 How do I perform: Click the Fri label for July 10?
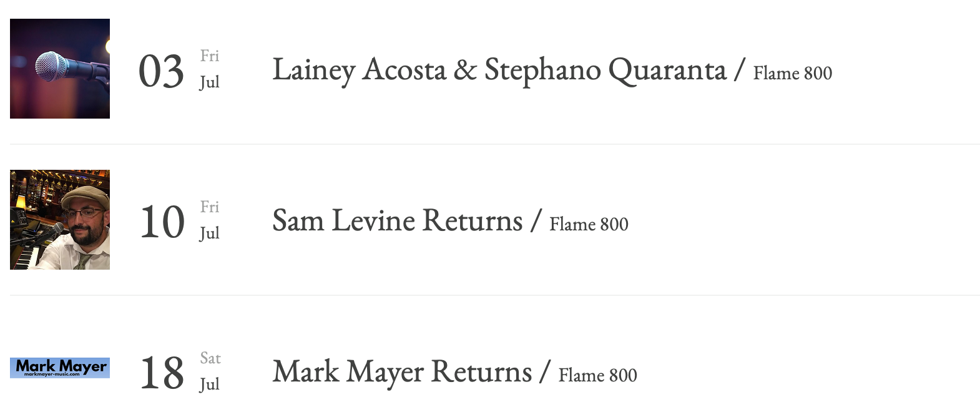point(210,207)
